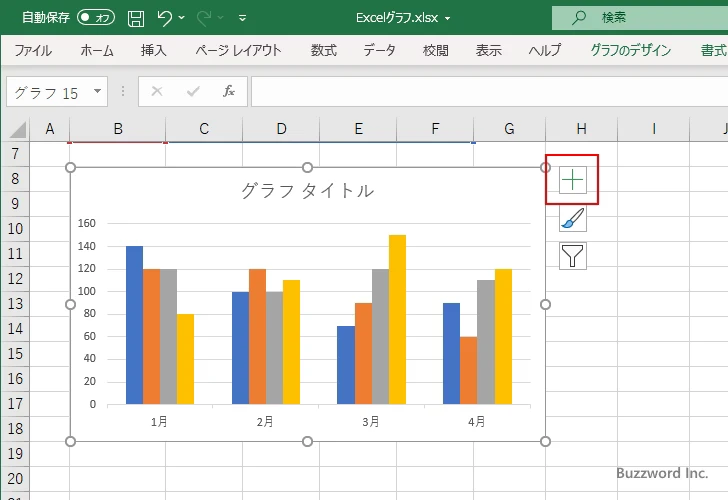Viewport: 728px width, 500px height.
Task: Click the blue bar for 1月
Action: pyautogui.click(x=135, y=325)
